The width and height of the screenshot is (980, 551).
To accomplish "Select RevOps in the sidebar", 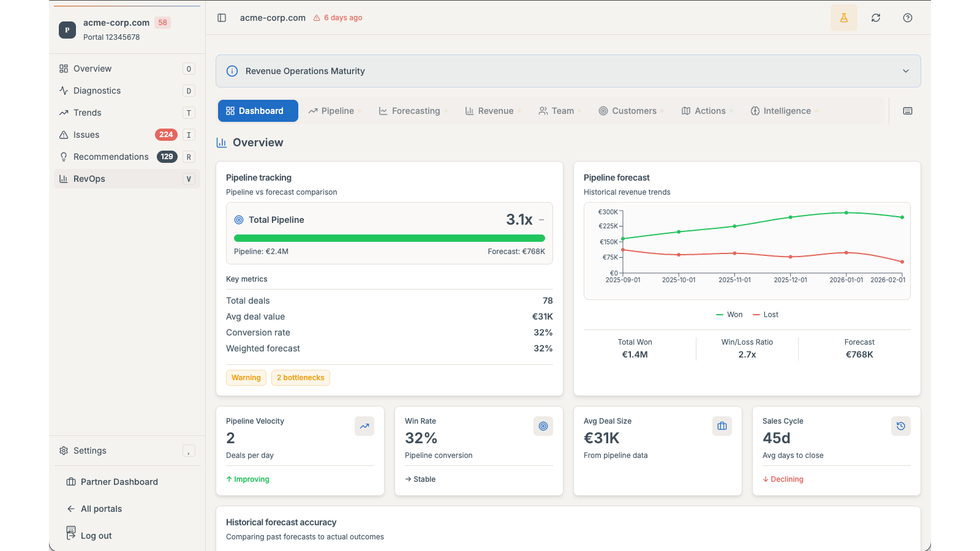I will 127,179.
